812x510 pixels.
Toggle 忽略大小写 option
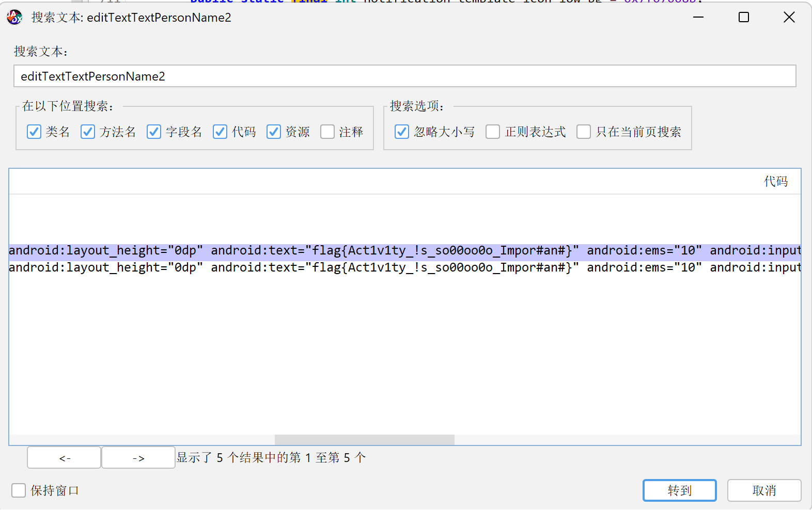[402, 132]
